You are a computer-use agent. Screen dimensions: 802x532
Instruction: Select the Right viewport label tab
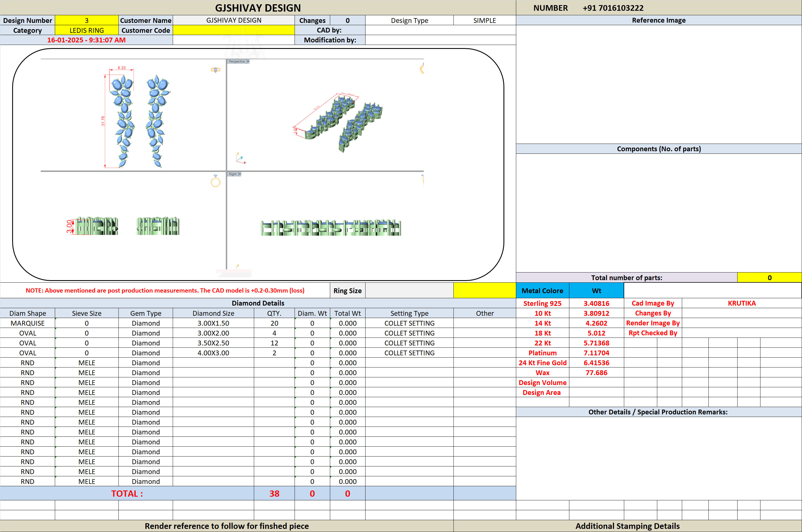pos(232,174)
